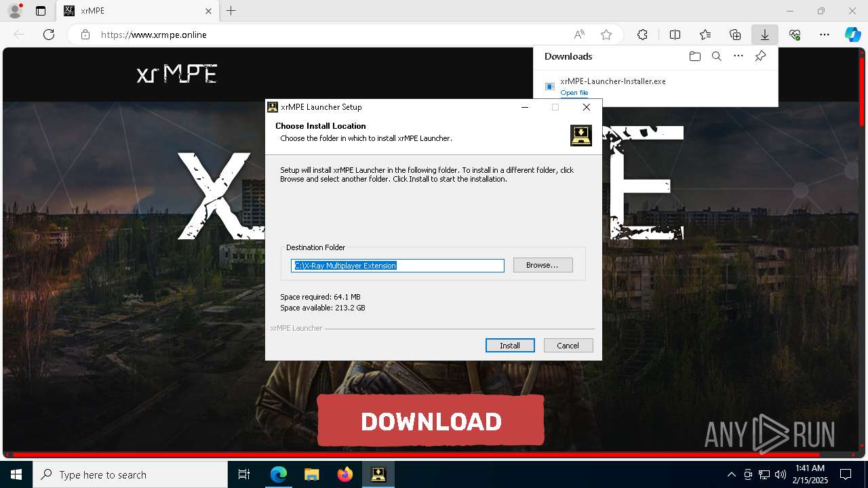The height and width of the screenshot is (488, 868).
Task: Browse for a different destination folder
Action: pyautogui.click(x=542, y=265)
